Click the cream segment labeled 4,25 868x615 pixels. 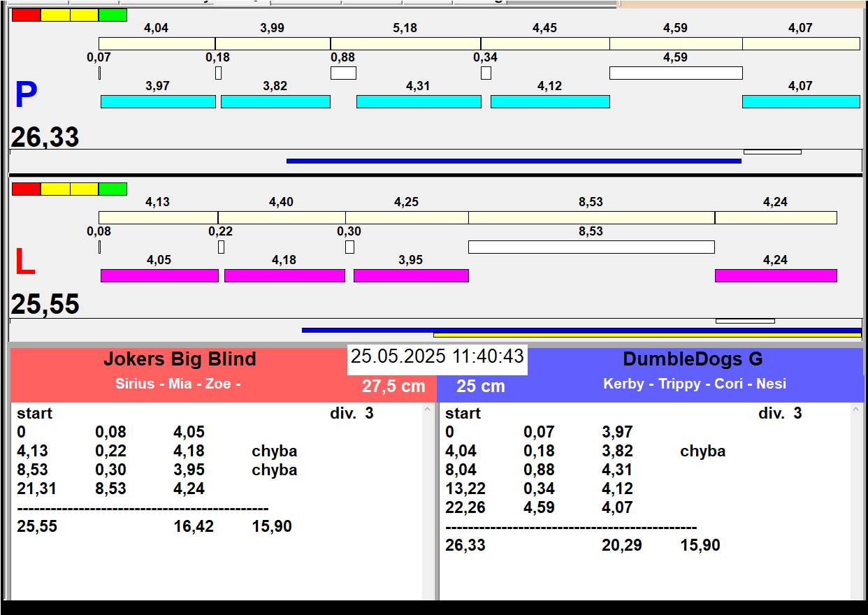[x=407, y=217]
